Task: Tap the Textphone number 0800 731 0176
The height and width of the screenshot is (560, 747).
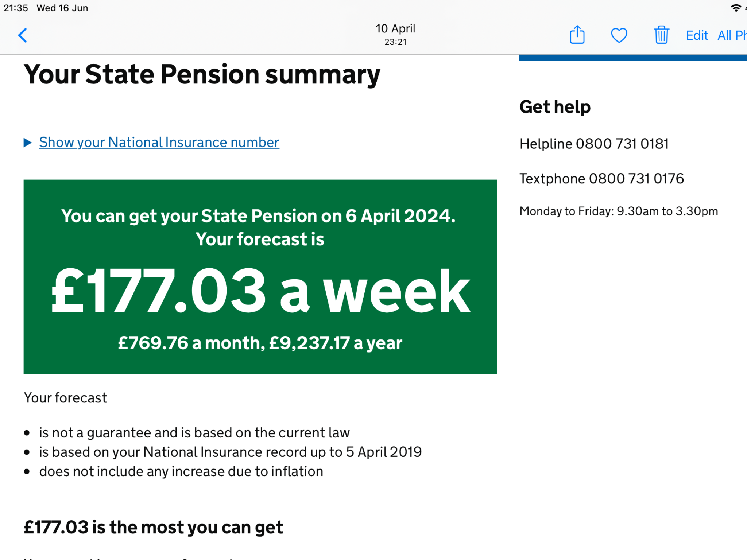Action: click(636, 179)
